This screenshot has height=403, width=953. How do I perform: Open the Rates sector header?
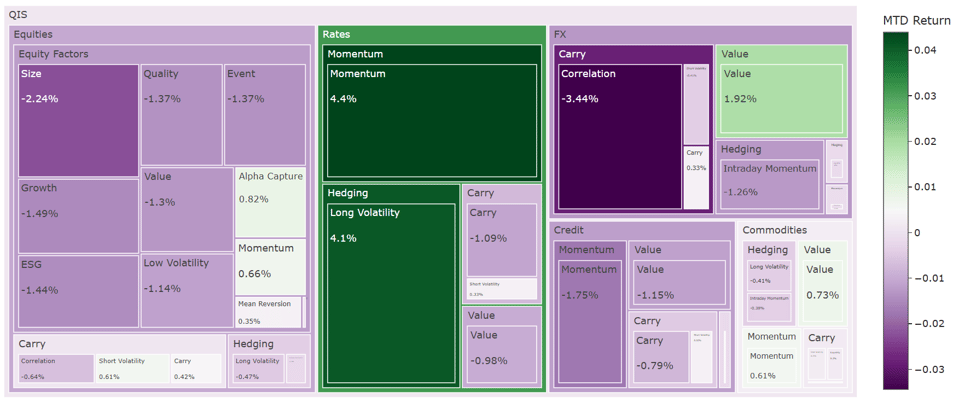click(x=431, y=35)
